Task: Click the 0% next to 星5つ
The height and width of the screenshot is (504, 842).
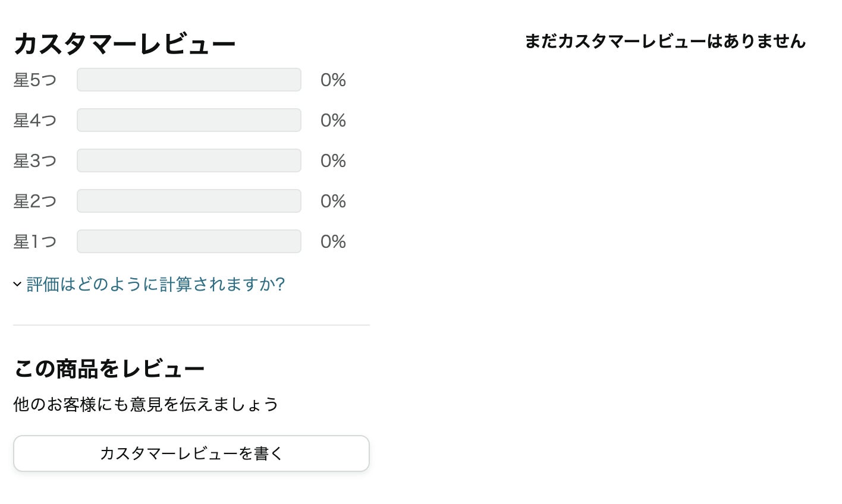Action: (333, 80)
